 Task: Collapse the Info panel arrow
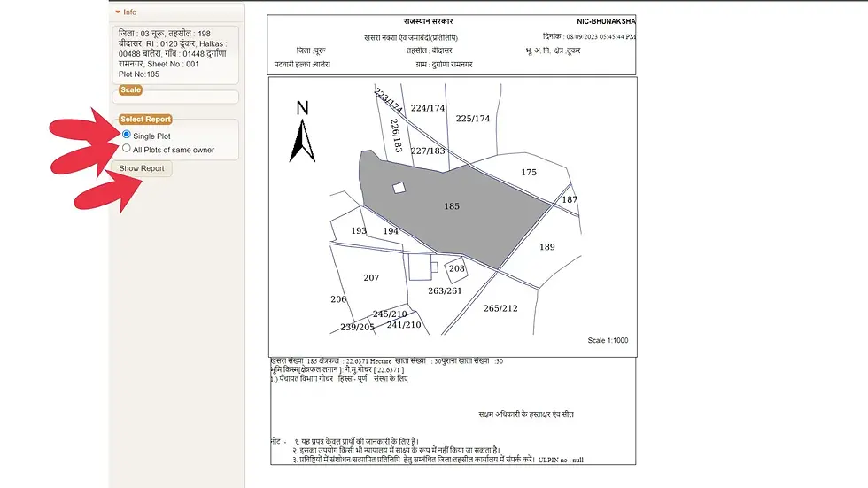[x=117, y=12]
